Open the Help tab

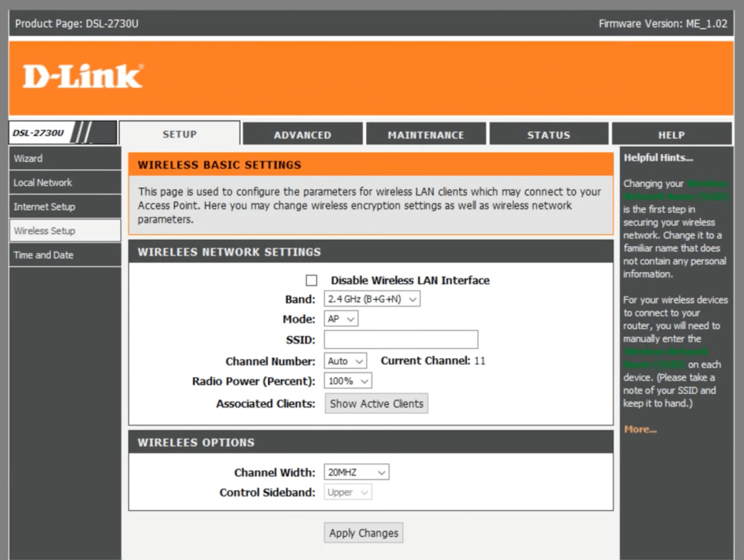pos(671,135)
